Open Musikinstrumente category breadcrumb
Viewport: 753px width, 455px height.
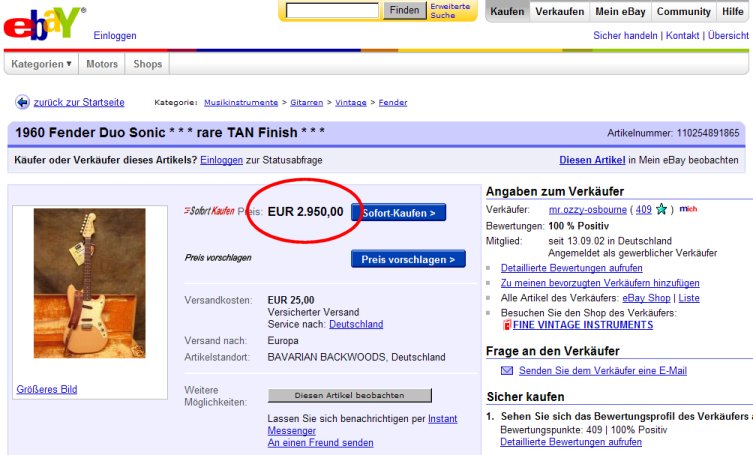pyautogui.click(x=241, y=102)
